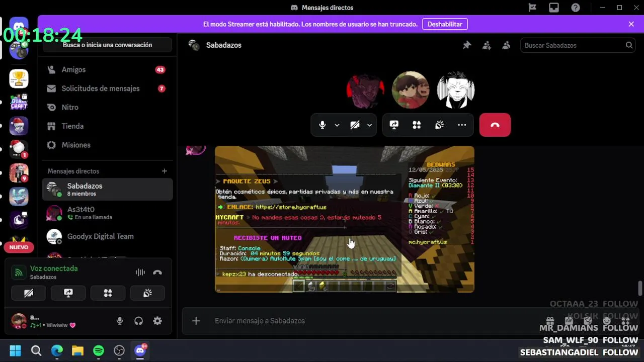Show pinned messages
Viewport: 644px width, 362px height.
click(x=467, y=45)
